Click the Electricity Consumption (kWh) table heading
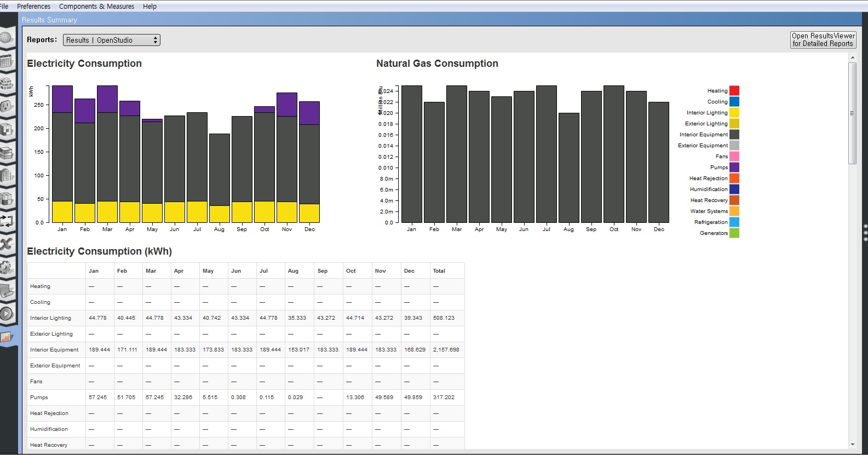This screenshot has width=868, height=455. click(x=99, y=251)
